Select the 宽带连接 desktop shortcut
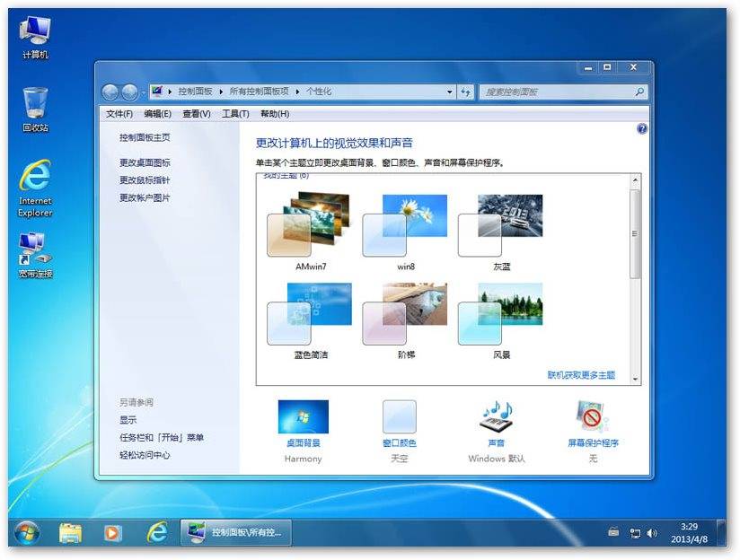The width and height of the screenshot is (740, 560). click(x=35, y=255)
